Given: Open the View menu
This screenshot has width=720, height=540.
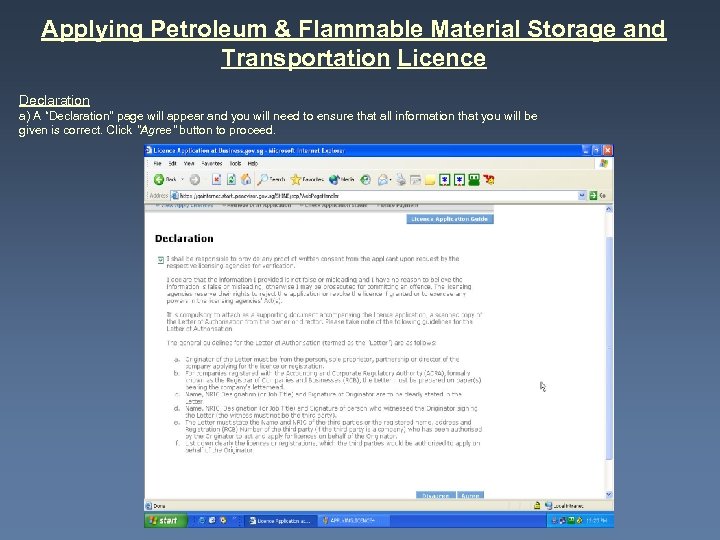Looking at the screenshot, I should pos(189,163).
